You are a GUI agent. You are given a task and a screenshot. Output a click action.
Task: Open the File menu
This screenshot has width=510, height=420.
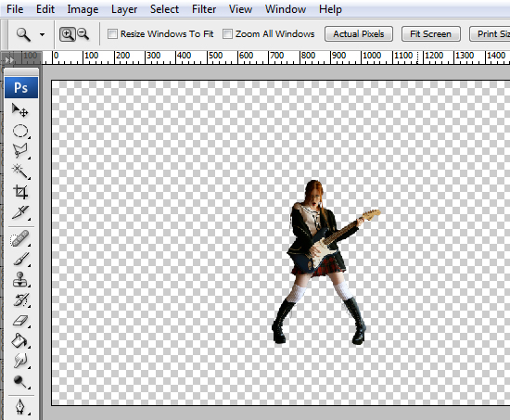click(x=15, y=9)
